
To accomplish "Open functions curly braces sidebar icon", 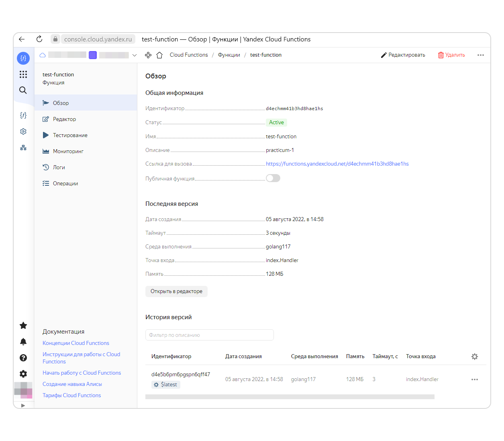I will (x=23, y=115).
